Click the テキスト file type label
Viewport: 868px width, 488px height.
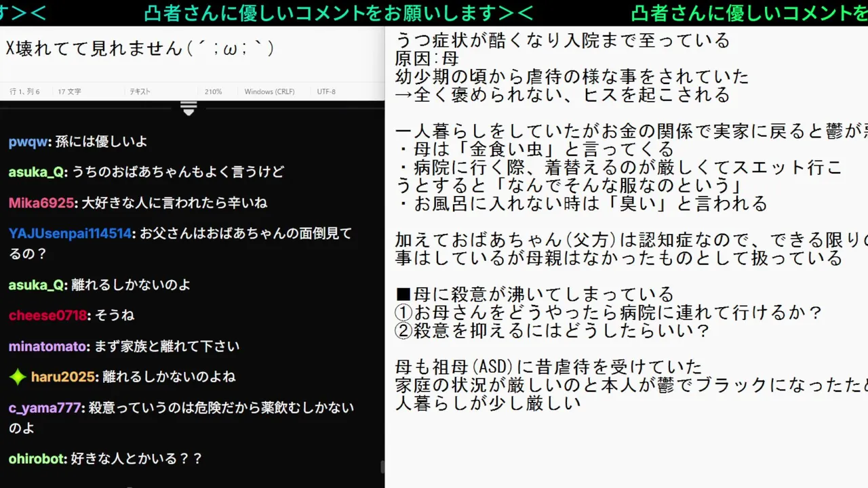click(x=140, y=91)
